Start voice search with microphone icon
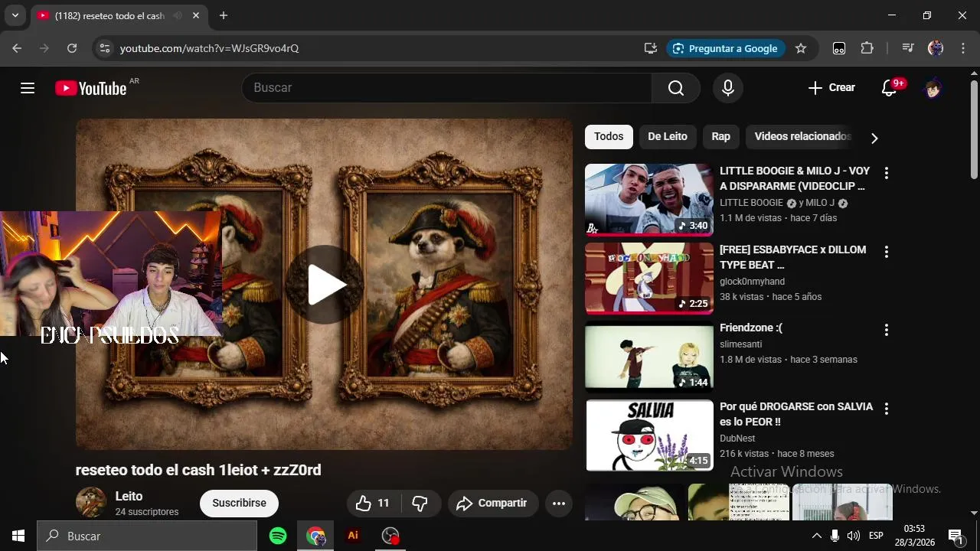This screenshot has width=980, height=551. pos(728,88)
